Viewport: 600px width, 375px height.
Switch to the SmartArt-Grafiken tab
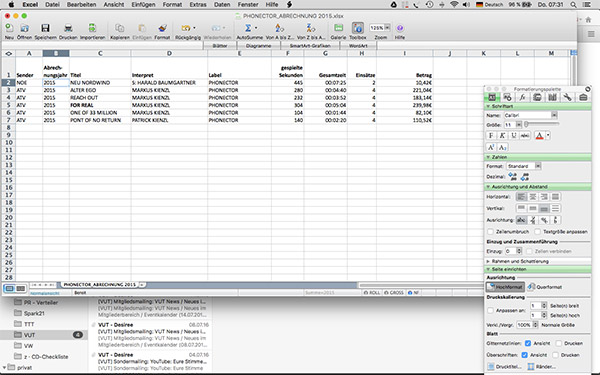[x=310, y=46]
